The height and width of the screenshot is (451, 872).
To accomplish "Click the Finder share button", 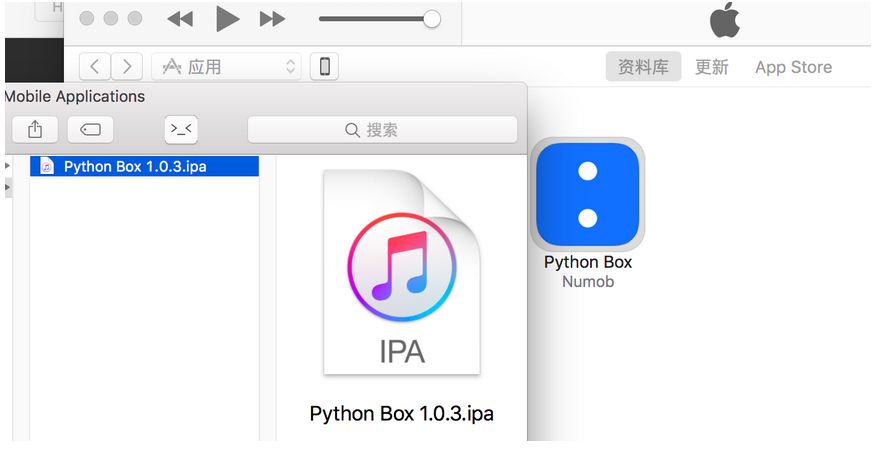I will pos(35,130).
